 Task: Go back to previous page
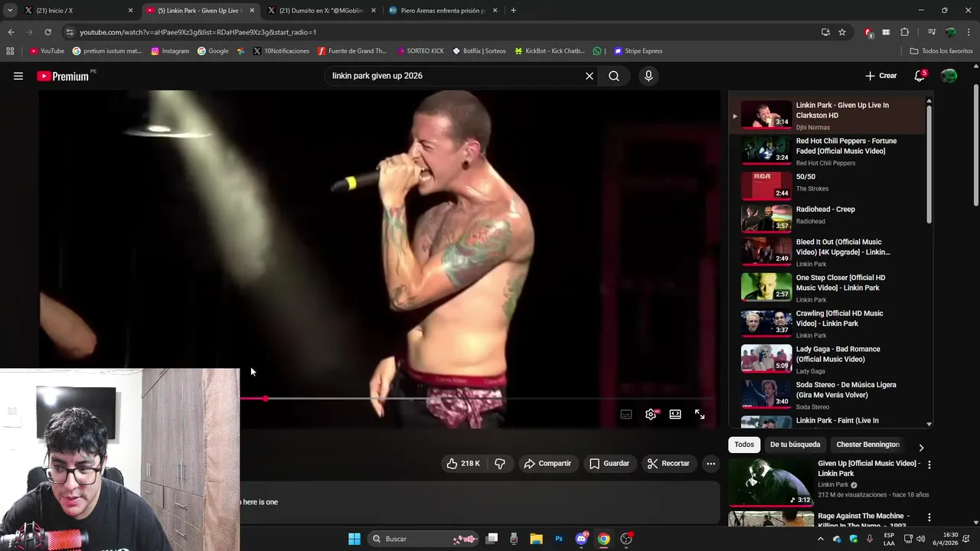(11, 32)
